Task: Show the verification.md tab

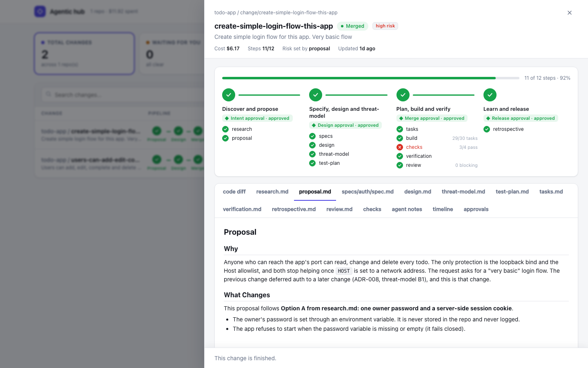Action: [242, 209]
